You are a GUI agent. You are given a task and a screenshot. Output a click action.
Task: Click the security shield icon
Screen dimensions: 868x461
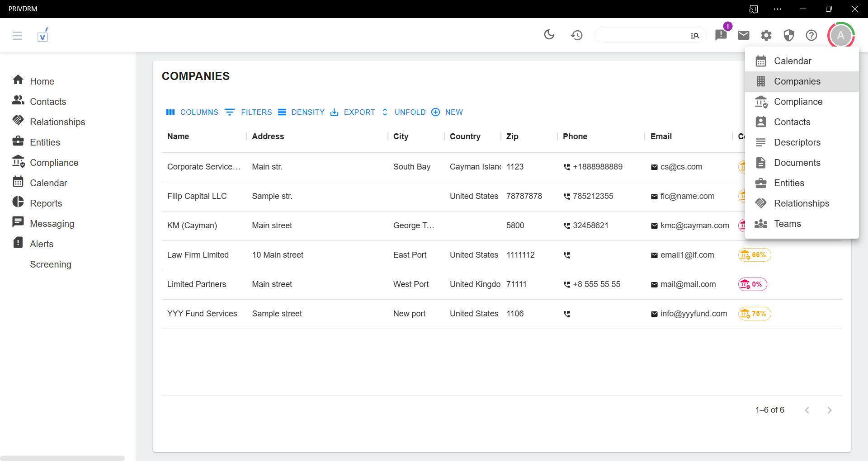coord(789,35)
